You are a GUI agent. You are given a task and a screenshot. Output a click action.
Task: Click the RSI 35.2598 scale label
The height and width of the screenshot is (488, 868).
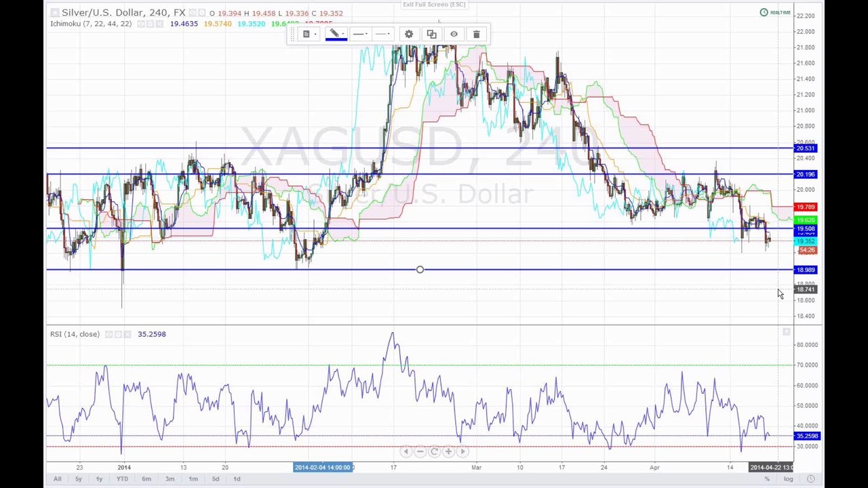tap(806, 436)
